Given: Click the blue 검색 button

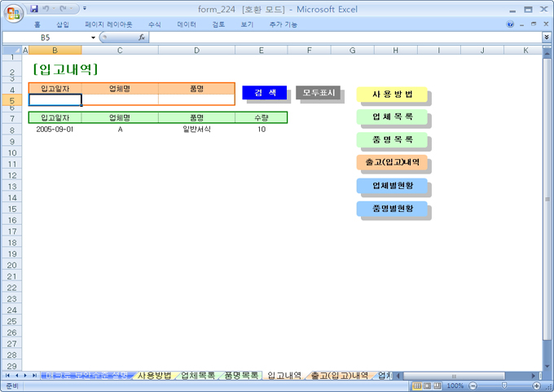Looking at the screenshot, I should coord(265,93).
